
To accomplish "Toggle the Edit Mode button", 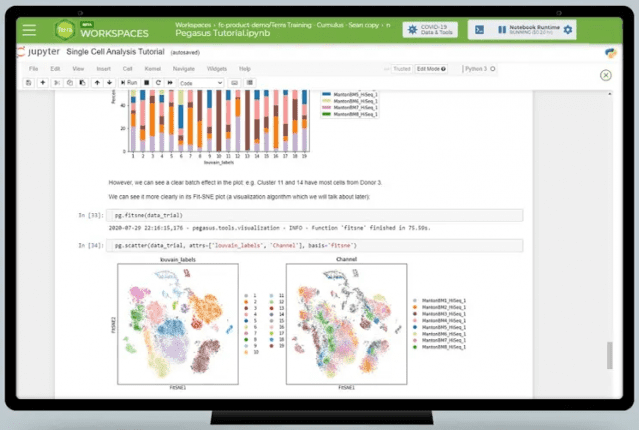I will (x=431, y=69).
